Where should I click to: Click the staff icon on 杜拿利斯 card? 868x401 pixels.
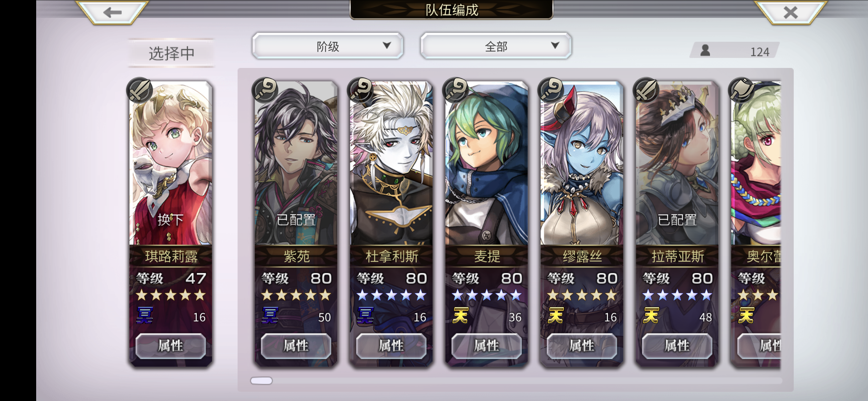[360, 90]
